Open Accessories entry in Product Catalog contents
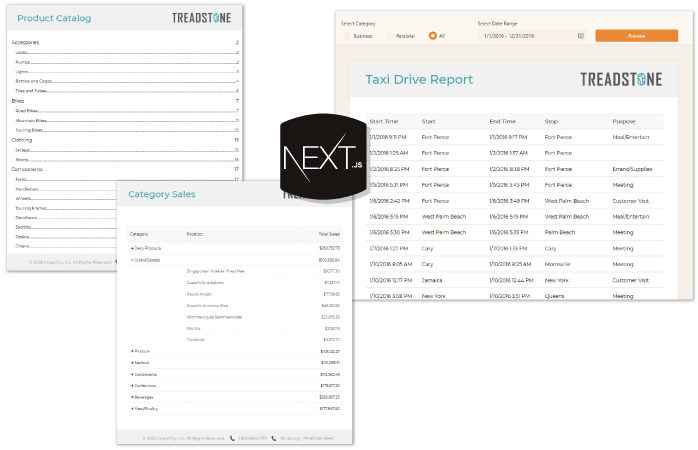This screenshot has width=698, height=450. (125, 42)
